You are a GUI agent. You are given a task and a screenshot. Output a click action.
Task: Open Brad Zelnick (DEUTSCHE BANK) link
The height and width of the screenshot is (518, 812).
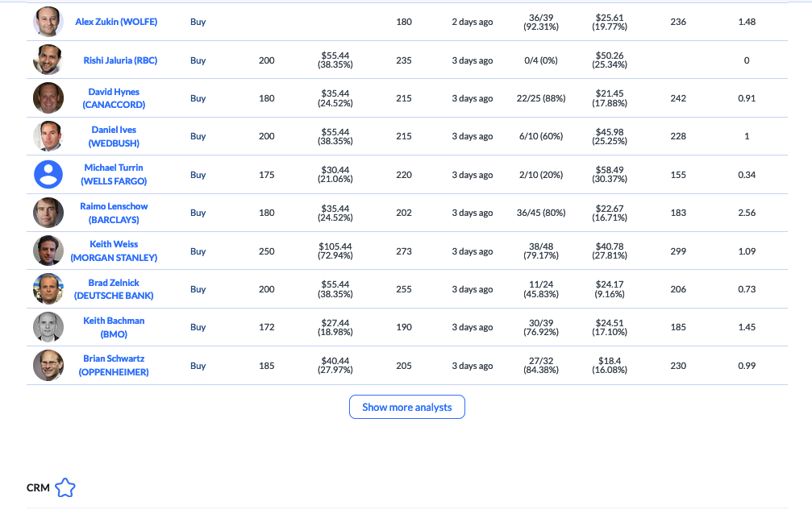(x=114, y=289)
